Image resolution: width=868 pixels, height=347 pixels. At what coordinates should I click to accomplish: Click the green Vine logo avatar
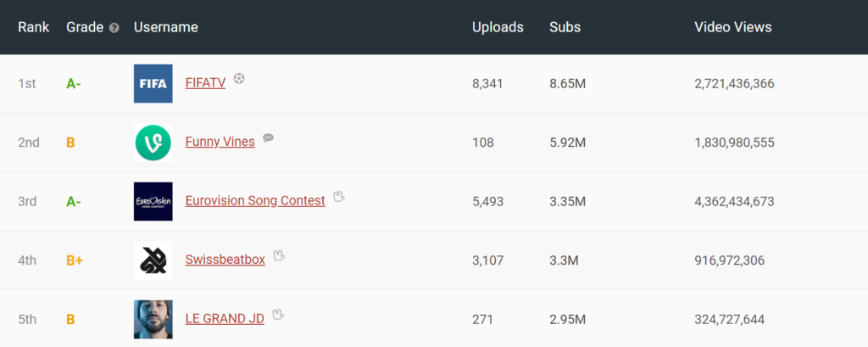tap(153, 143)
